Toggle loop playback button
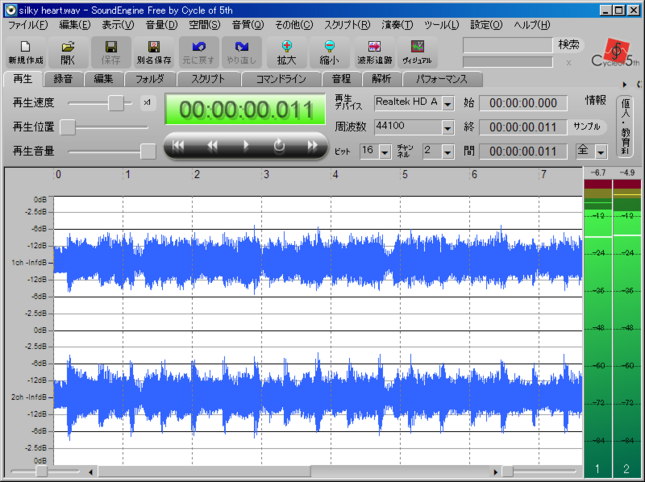Screen dimensions: 645x482 click(x=279, y=146)
